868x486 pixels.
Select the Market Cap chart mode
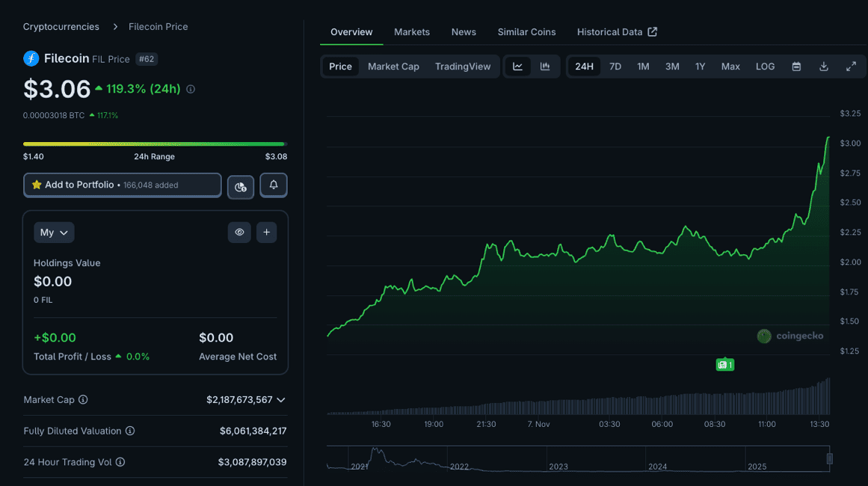click(393, 67)
